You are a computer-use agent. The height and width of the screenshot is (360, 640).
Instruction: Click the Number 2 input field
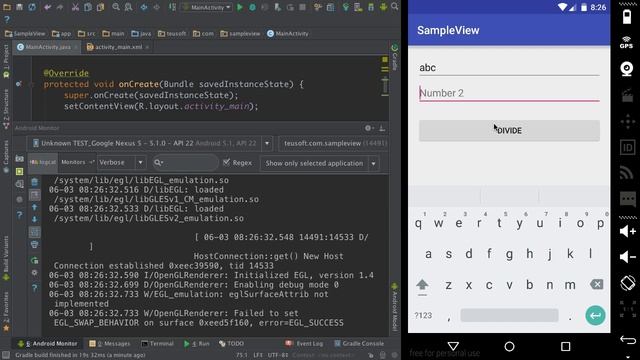tap(509, 93)
